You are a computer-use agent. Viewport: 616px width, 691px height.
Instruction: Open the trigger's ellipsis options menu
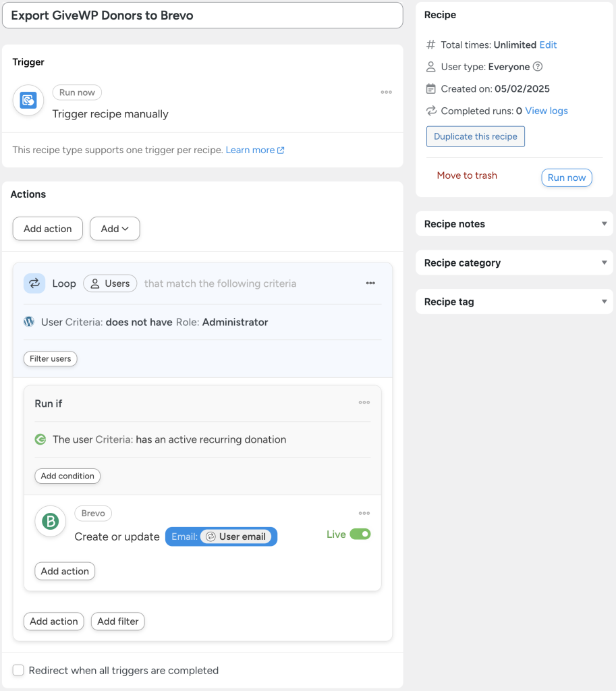tap(386, 92)
